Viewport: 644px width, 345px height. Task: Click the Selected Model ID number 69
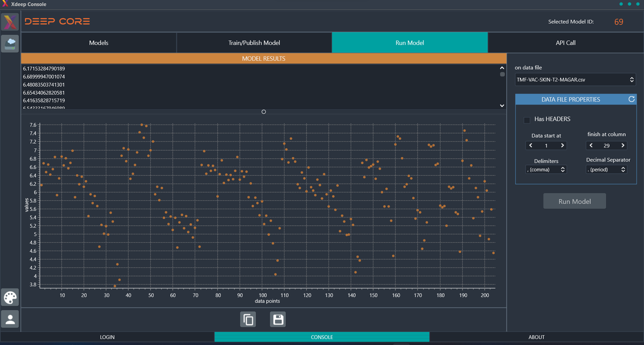tap(619, 22)
